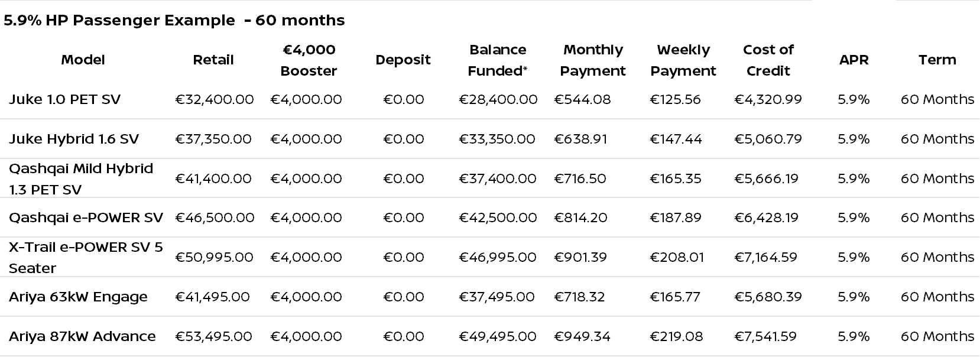The image size is (980, 357).
Task: Select the €7,541.59 cost of credit
Action: pos(765,336)
